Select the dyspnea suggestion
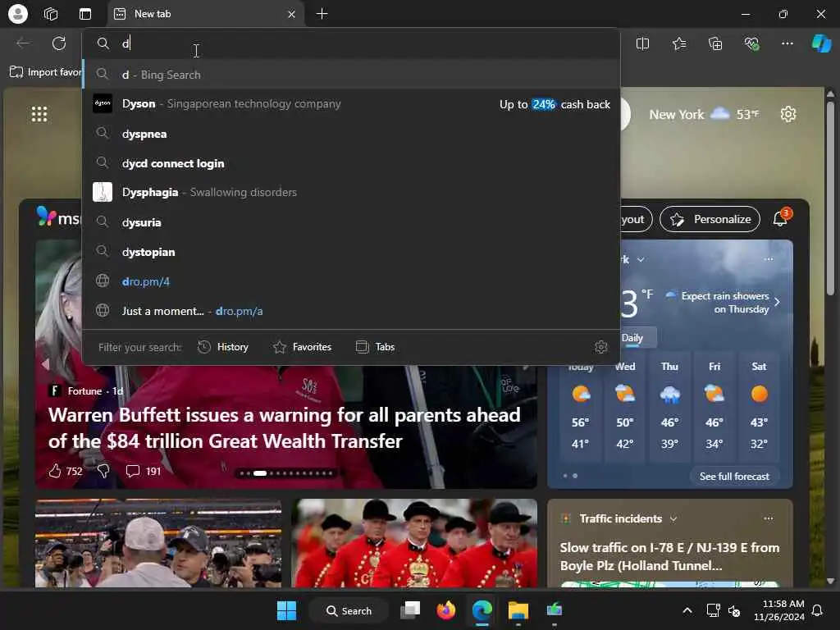Viewport: 840px width, 630px height. click(351, 134)
